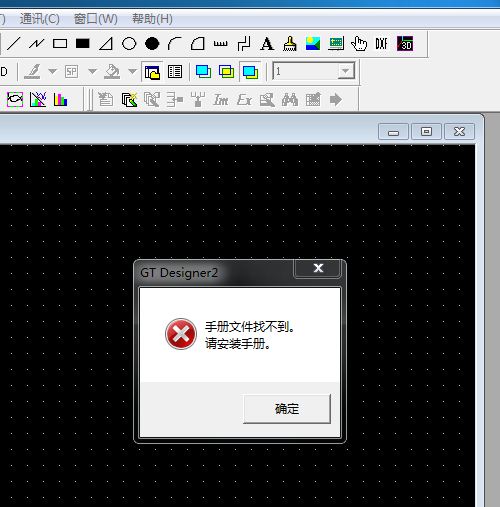Image resolution: width=500 pixels, height=507 pixels.
Task: Toggle the cyan-over-yellow layer view button
Action: coord(250,71)
